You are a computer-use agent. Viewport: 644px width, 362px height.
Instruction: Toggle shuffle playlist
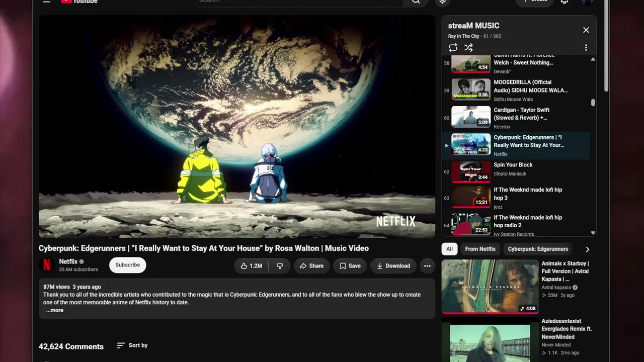(x=468, y=48)
